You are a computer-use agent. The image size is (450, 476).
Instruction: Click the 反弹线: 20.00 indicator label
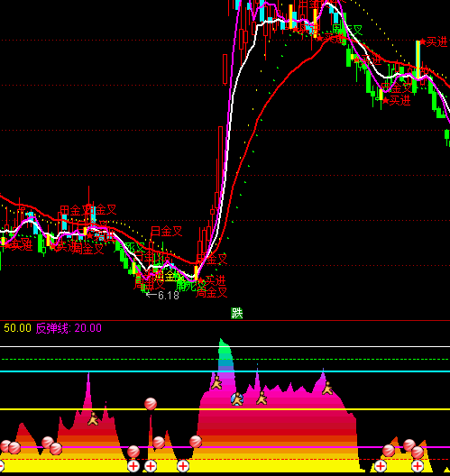click(69, 328)
